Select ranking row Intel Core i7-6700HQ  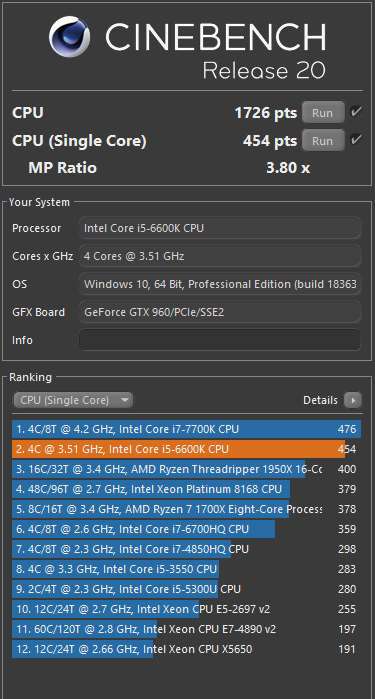click(x=186, y=529)
